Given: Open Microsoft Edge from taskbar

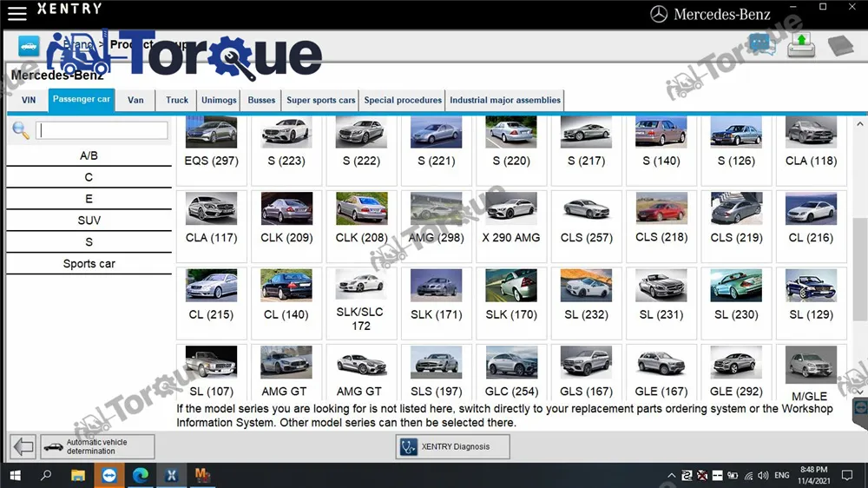Looking at the screenshot, I should 140,475.
